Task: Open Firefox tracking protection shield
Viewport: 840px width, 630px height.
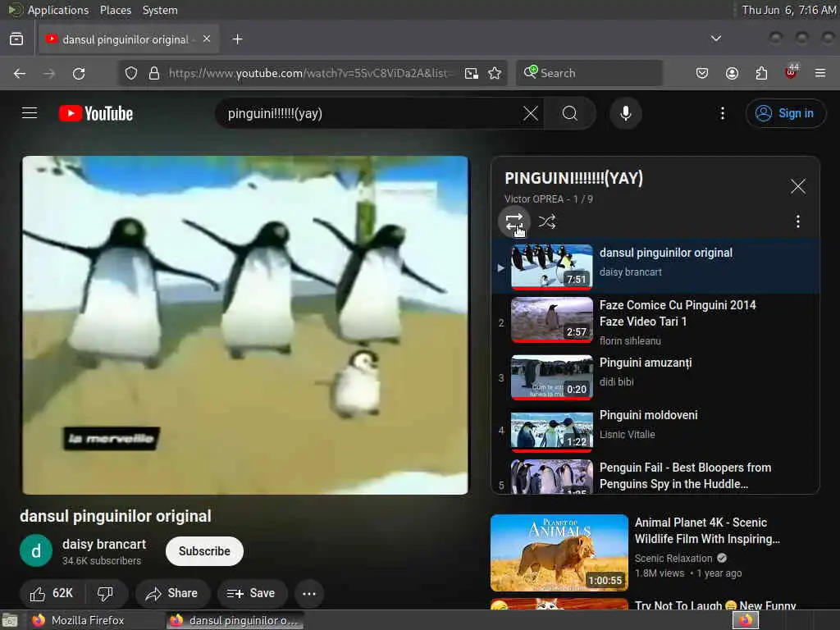Action: tap(130, 73)
